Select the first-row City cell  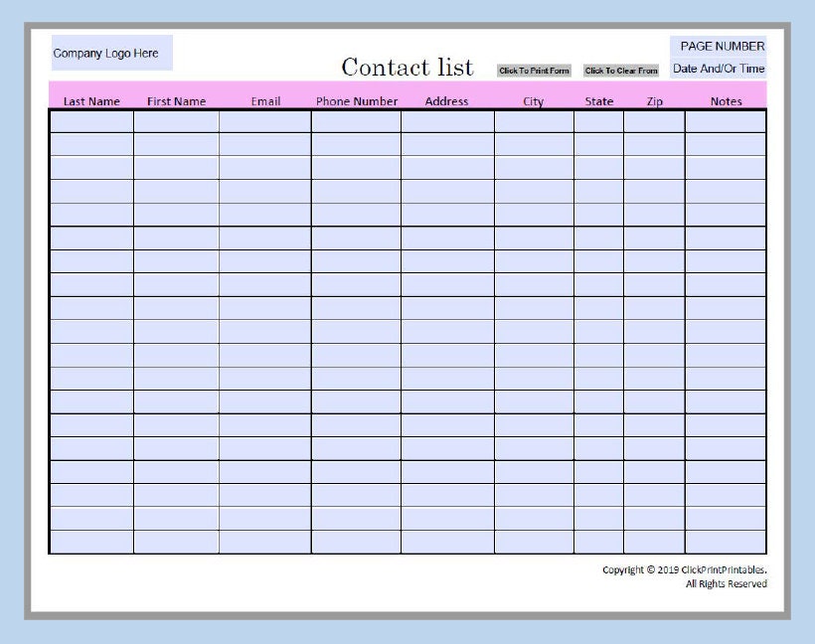click(535, 121)
